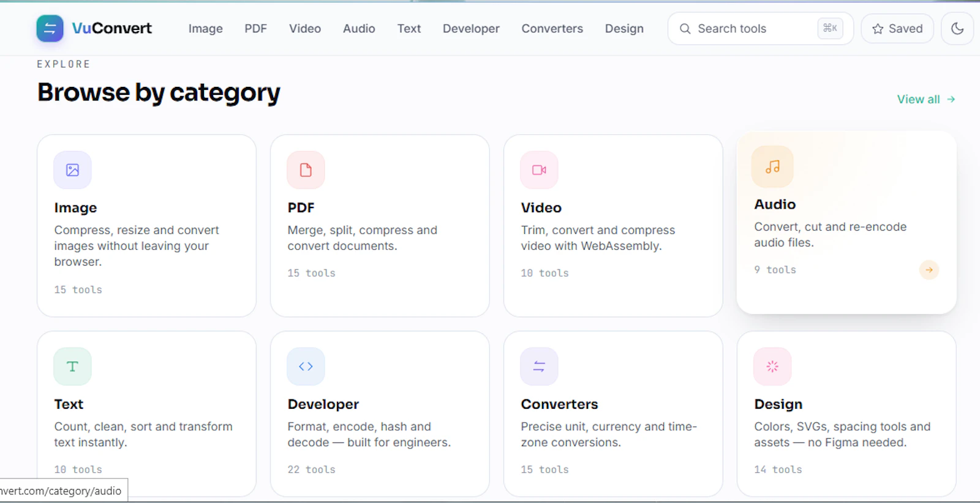The image size is (980, 503).
Task: Open the Audio category card title
Action: (775, 204)
